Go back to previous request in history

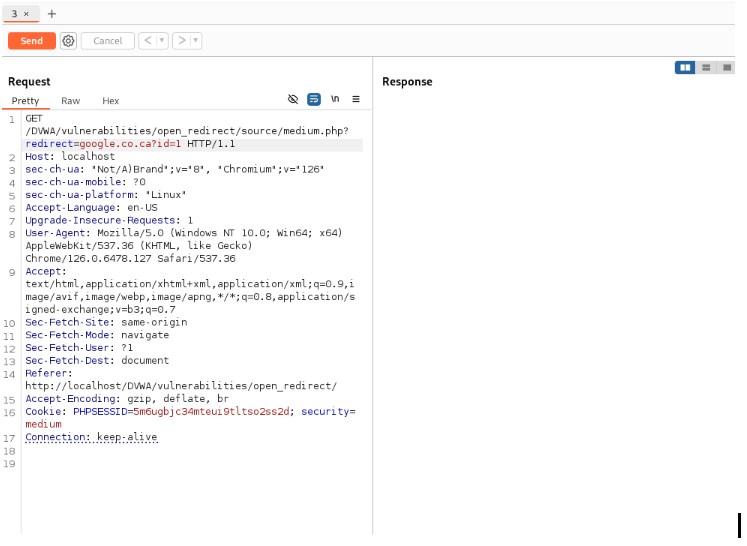point(148,41)
